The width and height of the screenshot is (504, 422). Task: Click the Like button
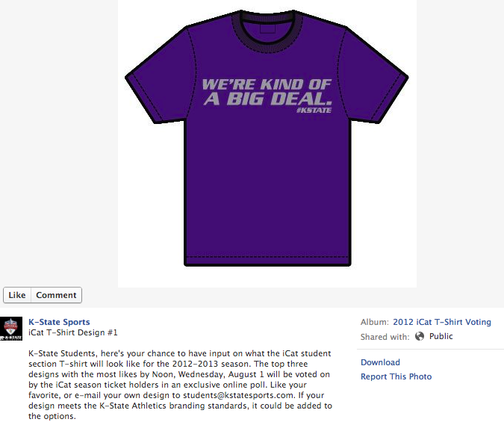pos(17,295)
